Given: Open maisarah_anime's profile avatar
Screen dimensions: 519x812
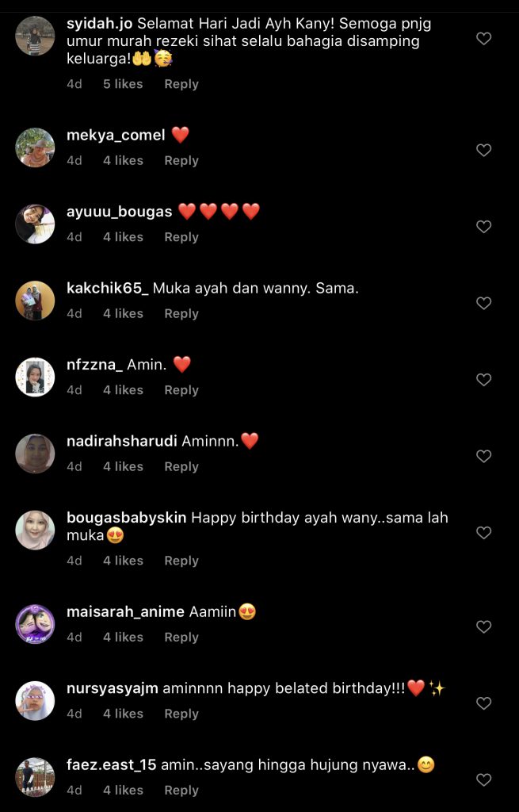Looking at the screenshot, I should click(35, 624).
